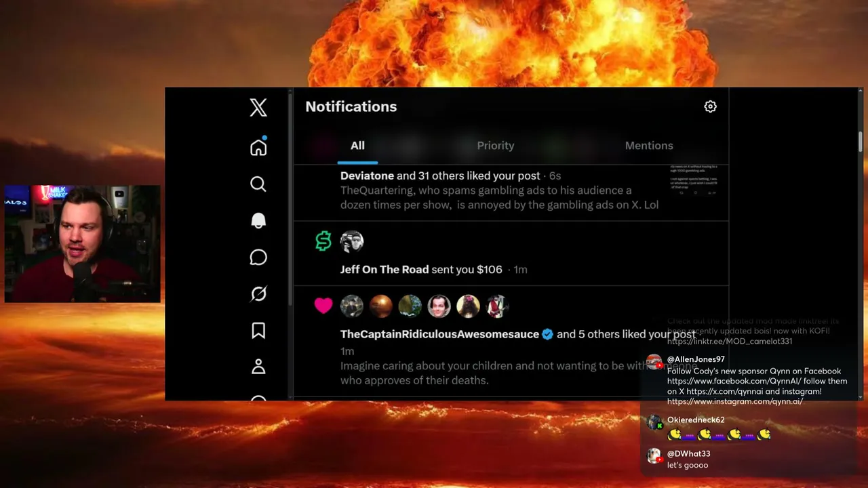Click the Okieredneck62 username in chat
Image resolution: width=868 pixels, height=488 pixels.
[696, 420]
